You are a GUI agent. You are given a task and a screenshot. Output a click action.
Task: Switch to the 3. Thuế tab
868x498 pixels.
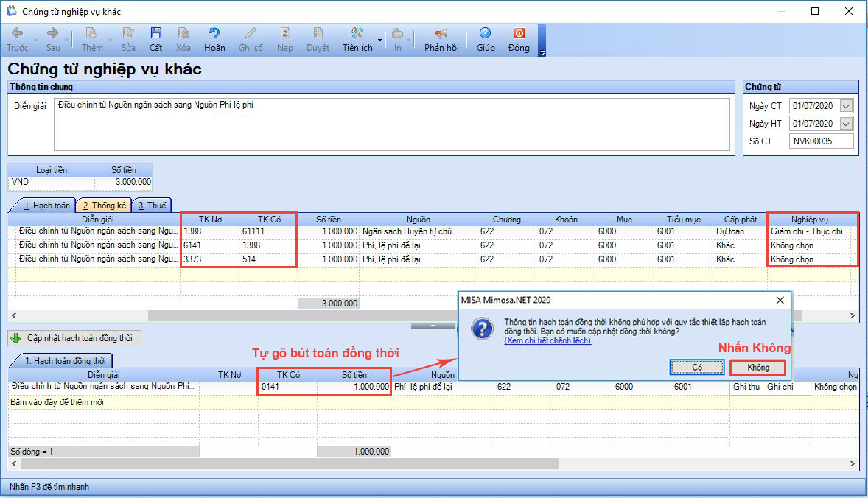tap(152, 206)
